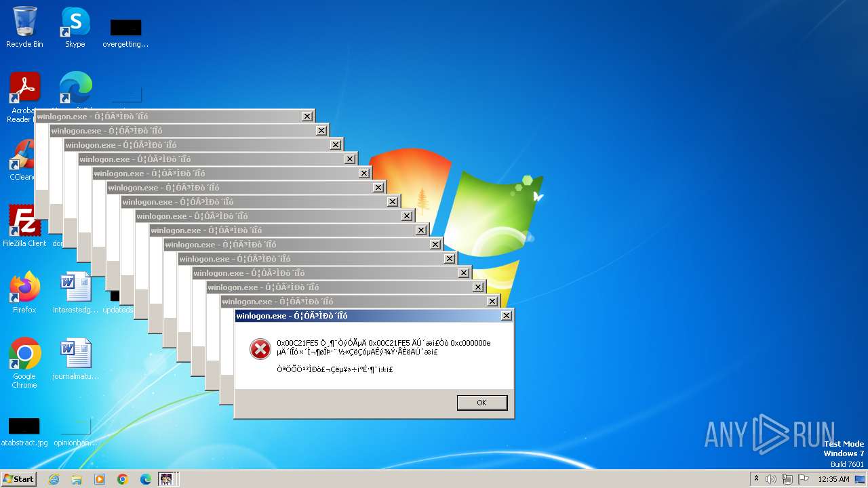Select the atabstract.jpg desktop file
This screenshot has width=868, height=488.
[x=24, y=432]
